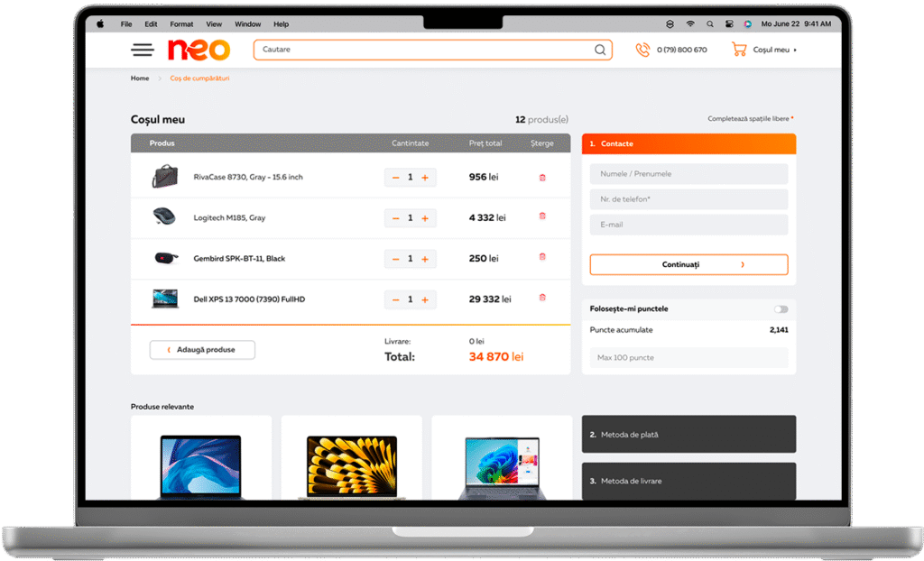Decrease Dell XPS 13 quantity with minus
Image resolution: width=924 pixels, height=561 pixels.
click(395, 299)
